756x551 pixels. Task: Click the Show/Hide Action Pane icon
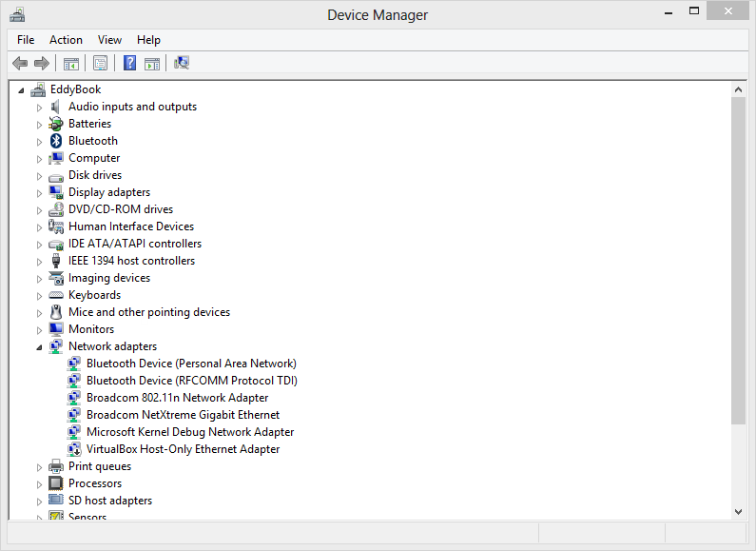click(151, 63)
